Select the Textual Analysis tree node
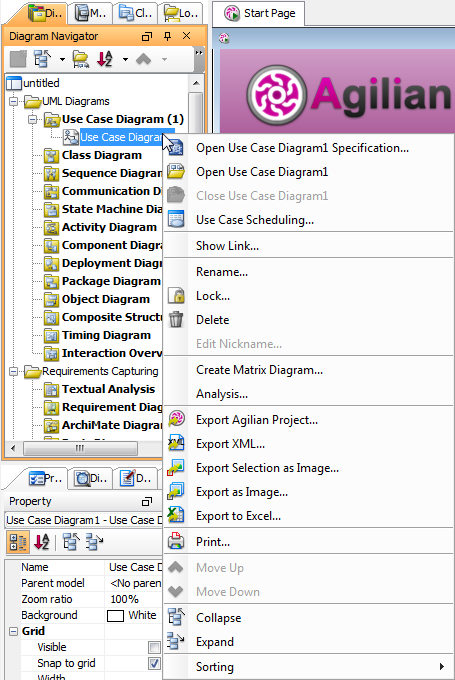Viewport: 455px width, 680px height. [100, 389]
